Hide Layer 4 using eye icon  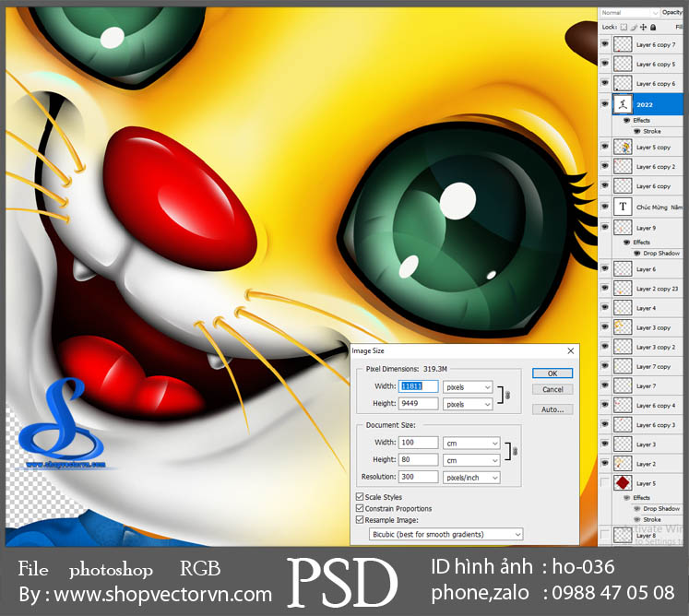tap(605, 308)
